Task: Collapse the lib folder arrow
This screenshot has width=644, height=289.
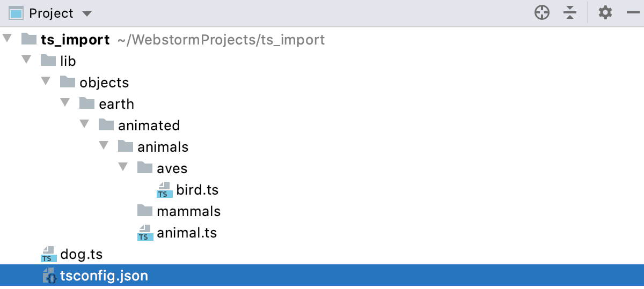Action: (26, 60)
